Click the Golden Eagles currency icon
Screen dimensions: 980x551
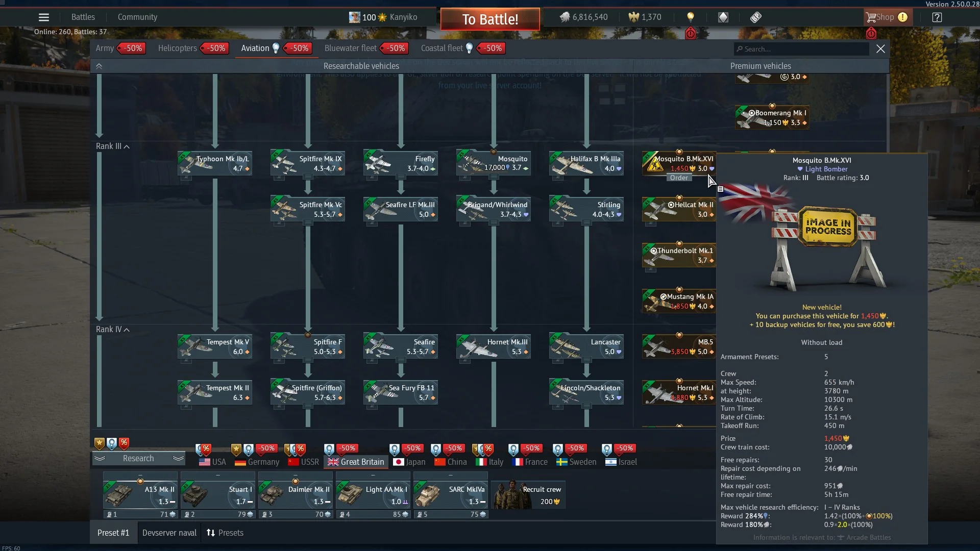(633, 17)
